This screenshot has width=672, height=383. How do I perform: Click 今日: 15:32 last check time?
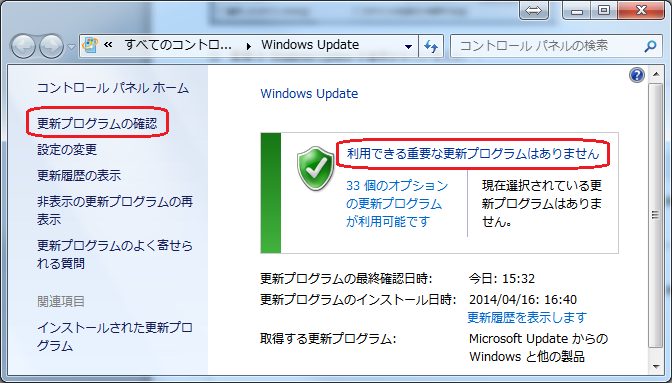pos(502,279)
